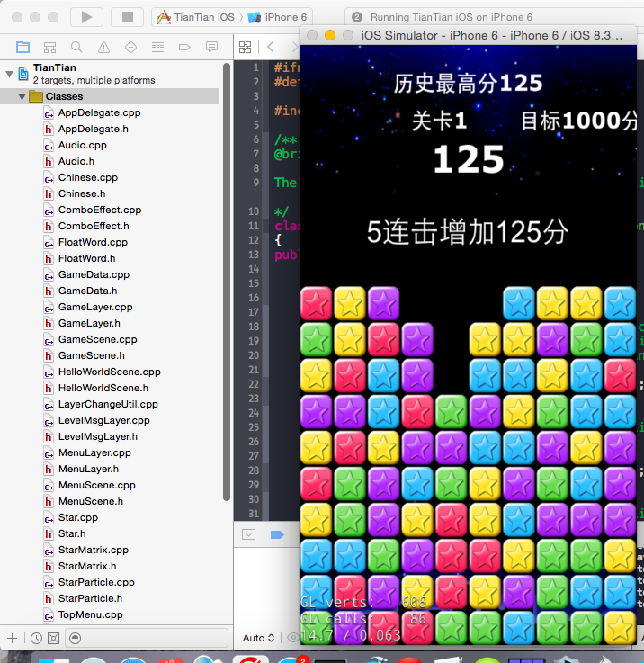Open the Issue navigator warning icon

click(x=103, y=47)
